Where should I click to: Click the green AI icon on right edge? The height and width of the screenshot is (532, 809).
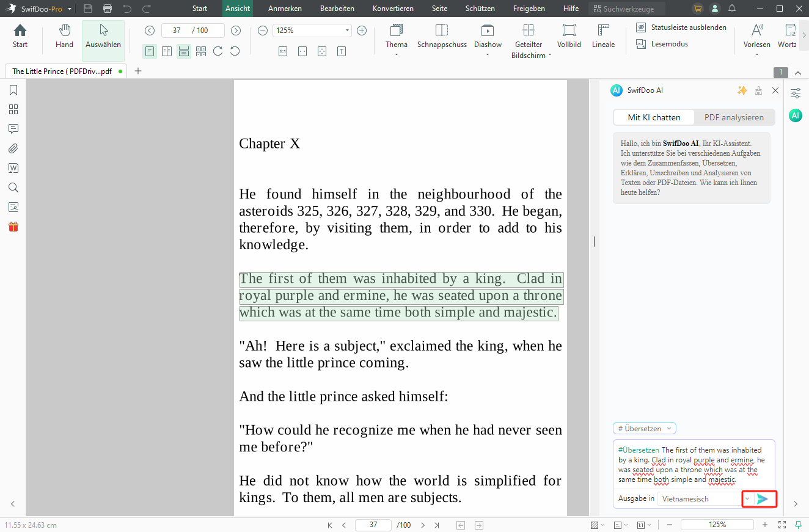796,115
